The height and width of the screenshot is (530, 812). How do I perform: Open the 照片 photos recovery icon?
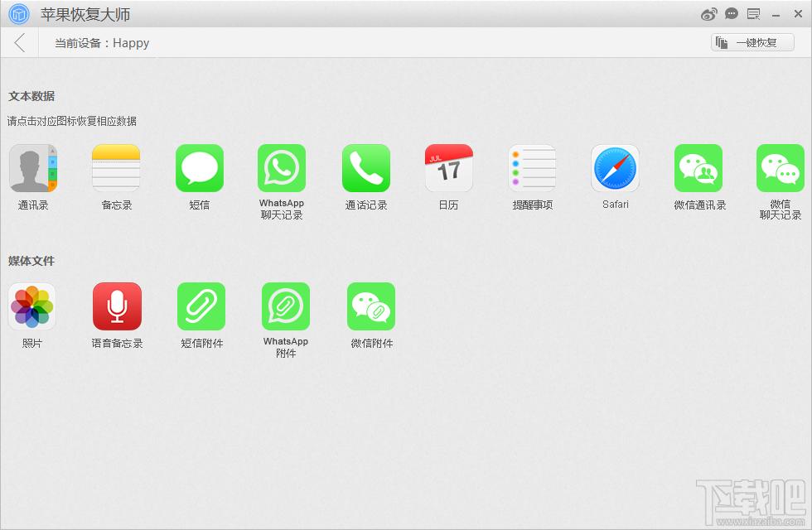pyautogui.click(x=32, y=306)
